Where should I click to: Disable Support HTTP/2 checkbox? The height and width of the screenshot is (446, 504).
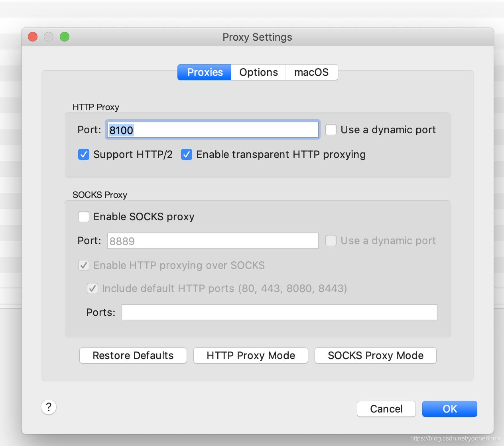click(84, 154)
